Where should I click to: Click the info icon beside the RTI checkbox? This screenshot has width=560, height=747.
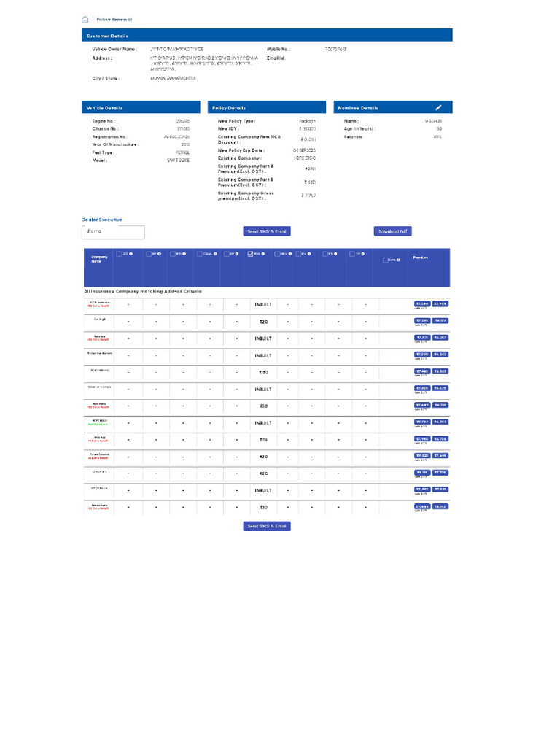point(184,253)
